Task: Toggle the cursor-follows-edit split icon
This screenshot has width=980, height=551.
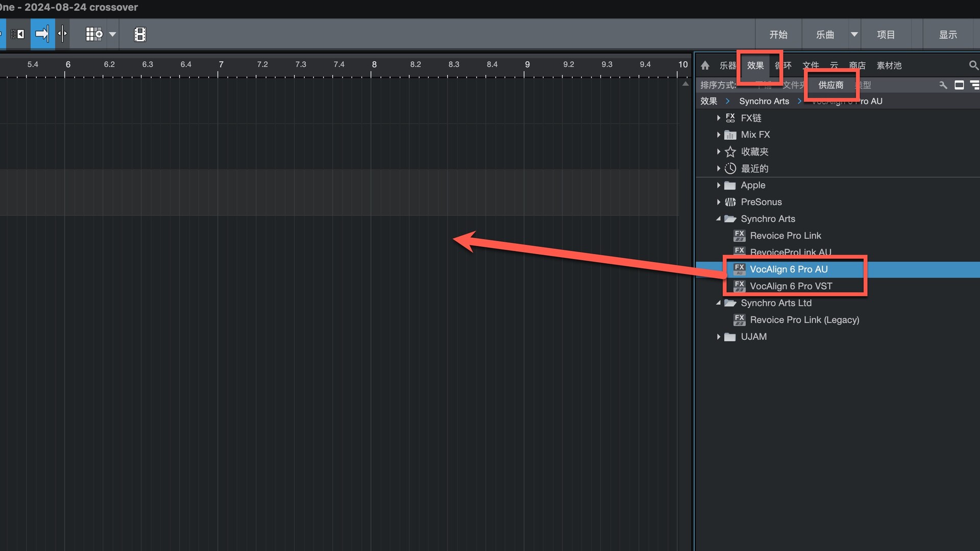Action: (62, 34)
